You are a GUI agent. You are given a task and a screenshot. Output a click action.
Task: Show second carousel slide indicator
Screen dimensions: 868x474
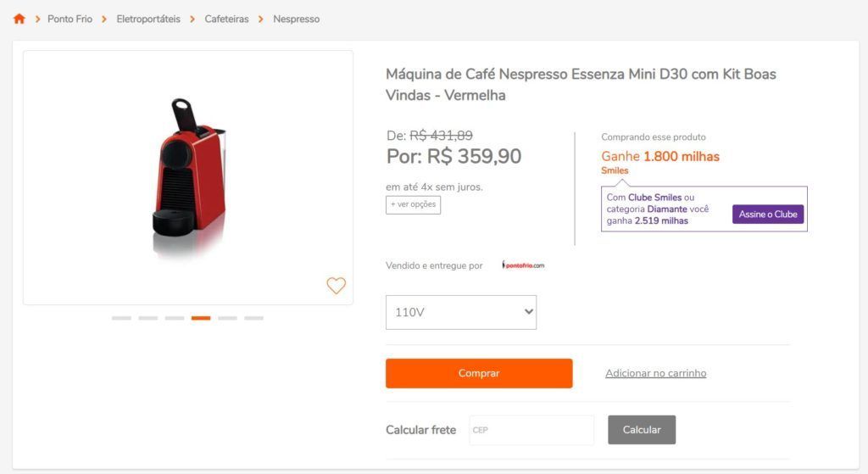(x=147, y=318)
